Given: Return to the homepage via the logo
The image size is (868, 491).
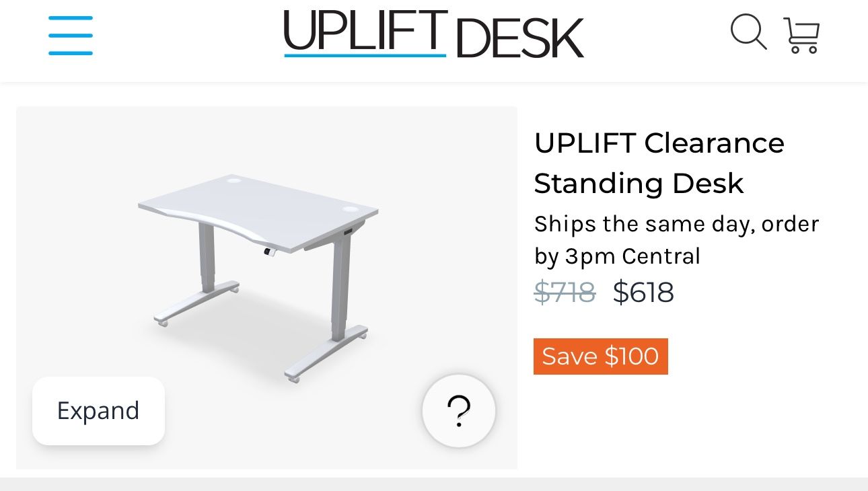Looking at the screenshot, I should click(433, 35).
